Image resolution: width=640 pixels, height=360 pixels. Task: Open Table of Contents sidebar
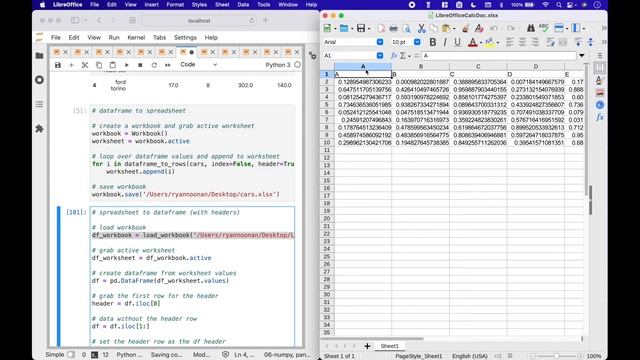tap(39, 104)
